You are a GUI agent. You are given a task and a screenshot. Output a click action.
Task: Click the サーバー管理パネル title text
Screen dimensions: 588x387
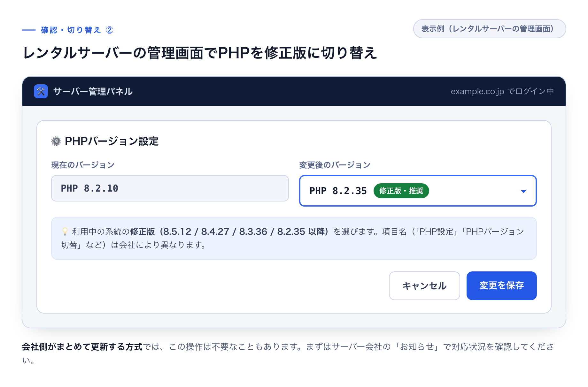tap(93, 92)
